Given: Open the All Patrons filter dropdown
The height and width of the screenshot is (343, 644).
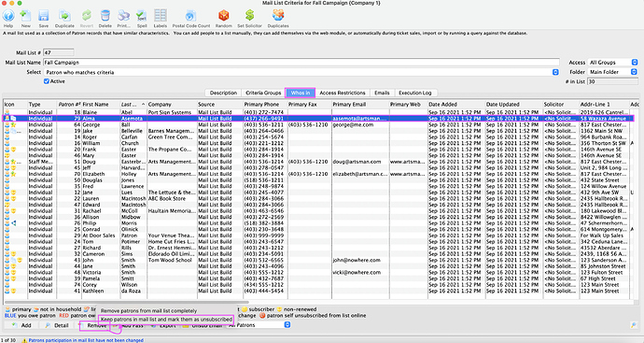Looking at the screenshot, I should pos(259,325).
